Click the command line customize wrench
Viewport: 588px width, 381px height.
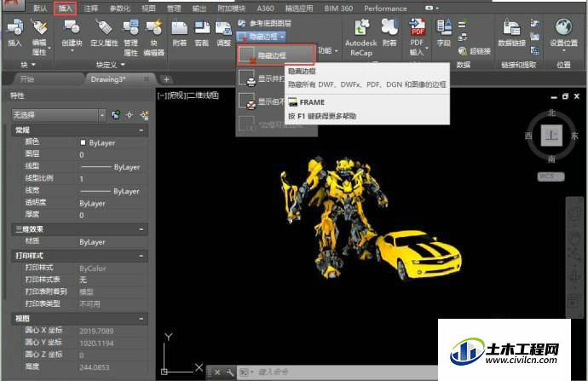point(230,372)
